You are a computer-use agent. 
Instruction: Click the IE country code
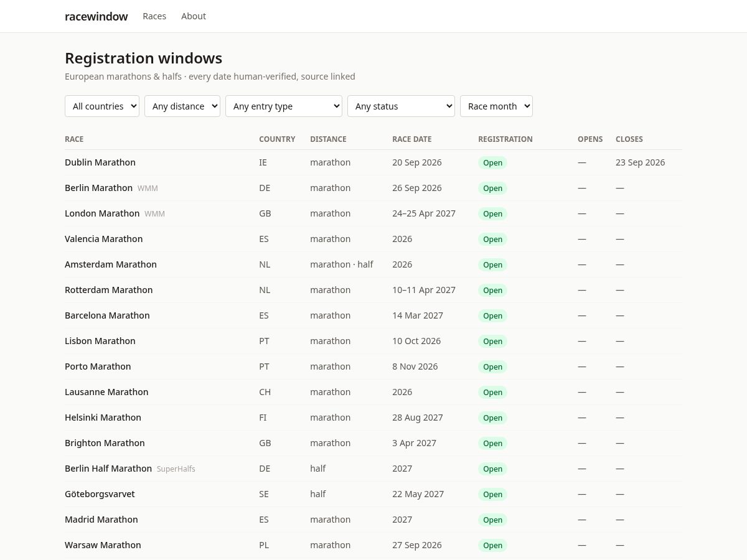point(263,162)
